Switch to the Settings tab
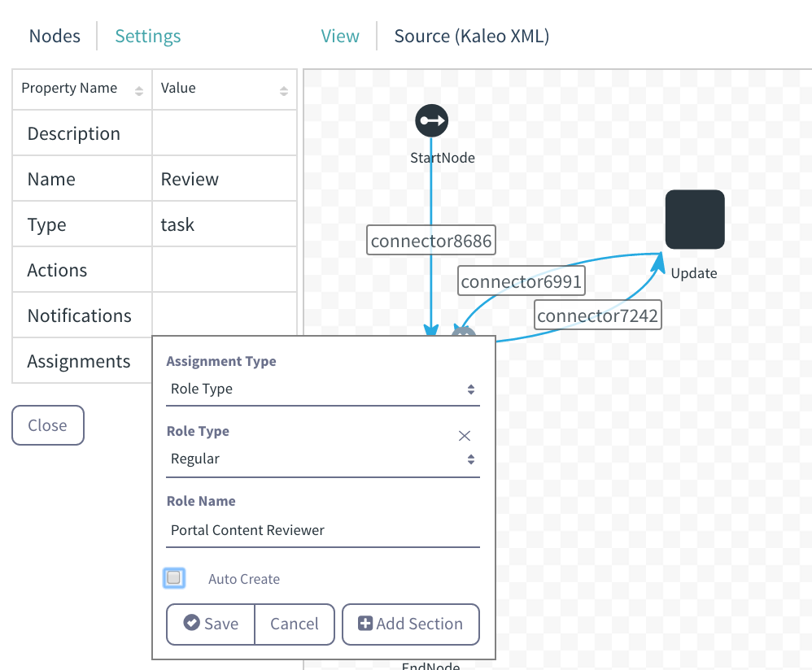Image resolution: width=812 pixels, height=670 pixels. (x=147, y=37)
